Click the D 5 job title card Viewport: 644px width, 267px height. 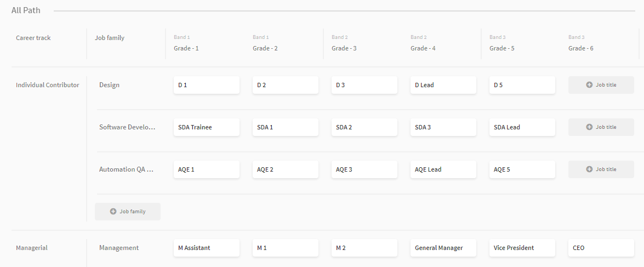[x=522, y=85]
